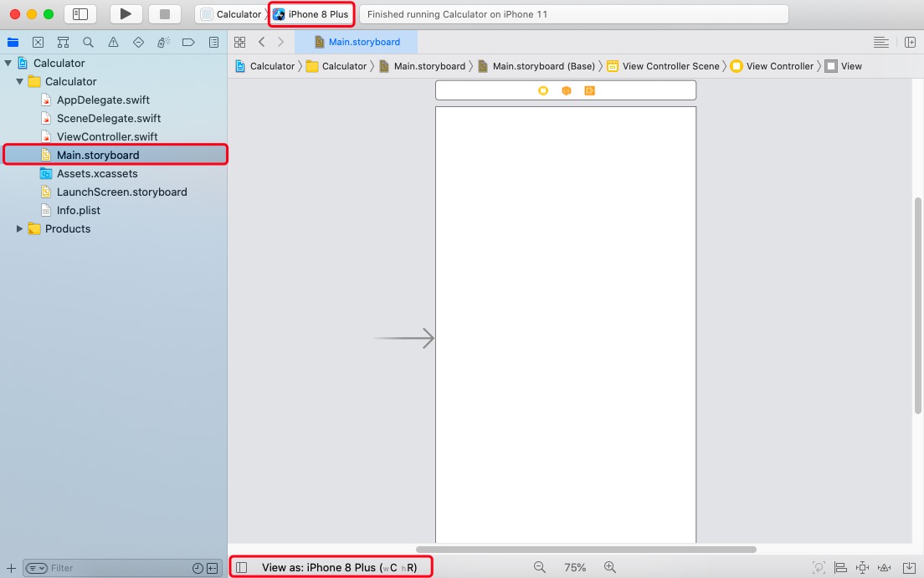Open related items grid menu
The image size is (924, 578).
click(240, 43)
